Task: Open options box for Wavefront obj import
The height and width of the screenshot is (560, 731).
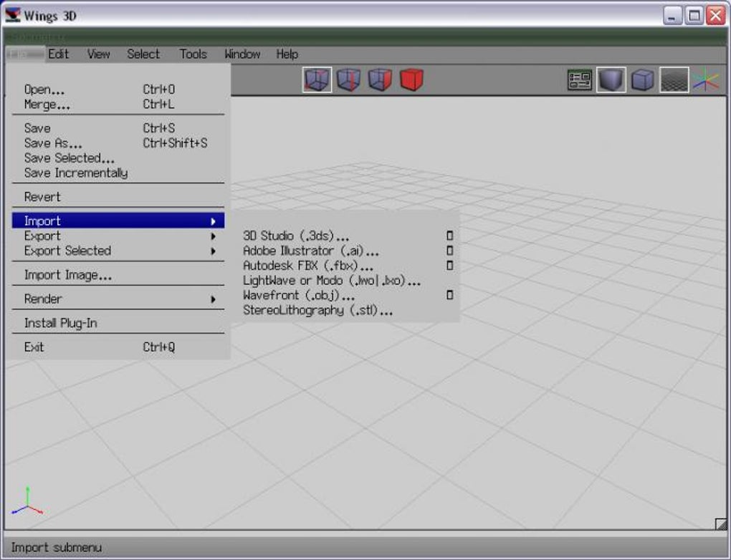Action: 450,295
